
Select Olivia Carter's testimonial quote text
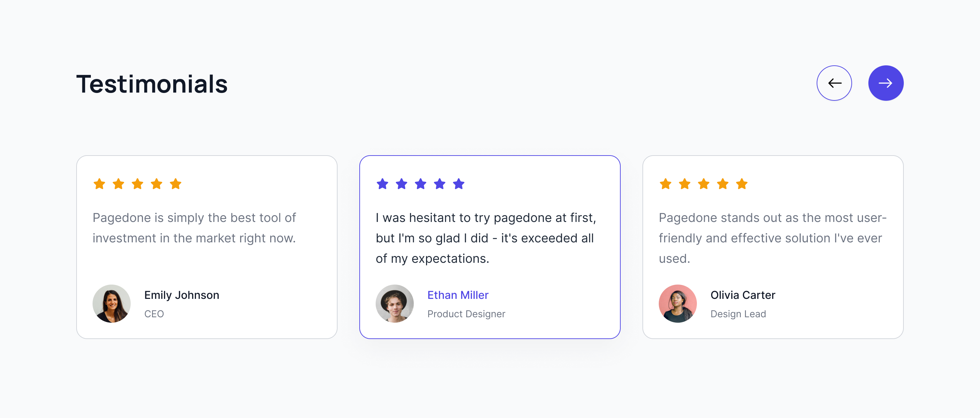coord(772,238)
